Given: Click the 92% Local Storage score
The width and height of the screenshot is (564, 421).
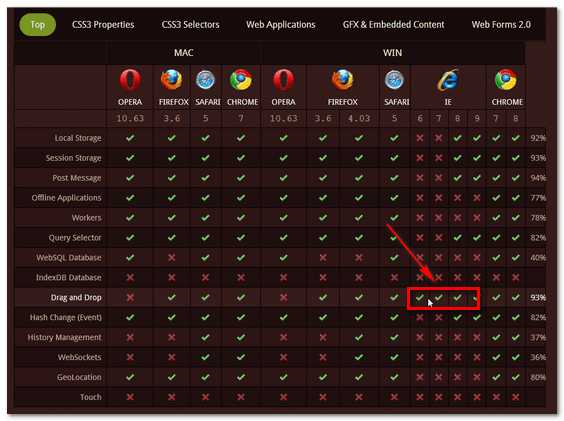Looking at the screenshot, I should tap(538, 138).
